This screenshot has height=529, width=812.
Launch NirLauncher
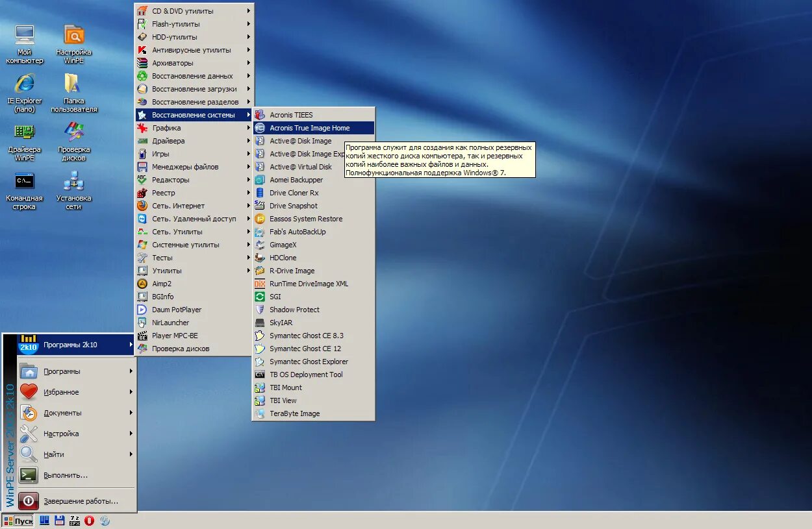(x=194, y=323)
